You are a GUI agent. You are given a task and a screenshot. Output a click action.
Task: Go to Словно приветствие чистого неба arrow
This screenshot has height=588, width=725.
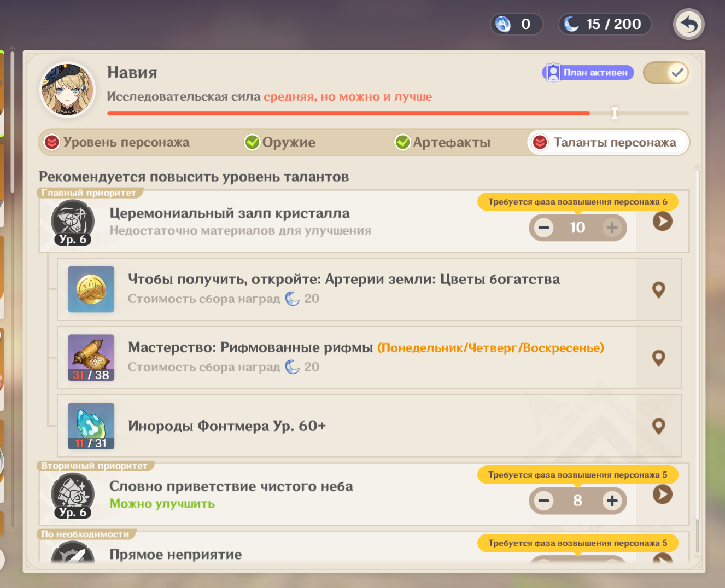click(662, 494)
